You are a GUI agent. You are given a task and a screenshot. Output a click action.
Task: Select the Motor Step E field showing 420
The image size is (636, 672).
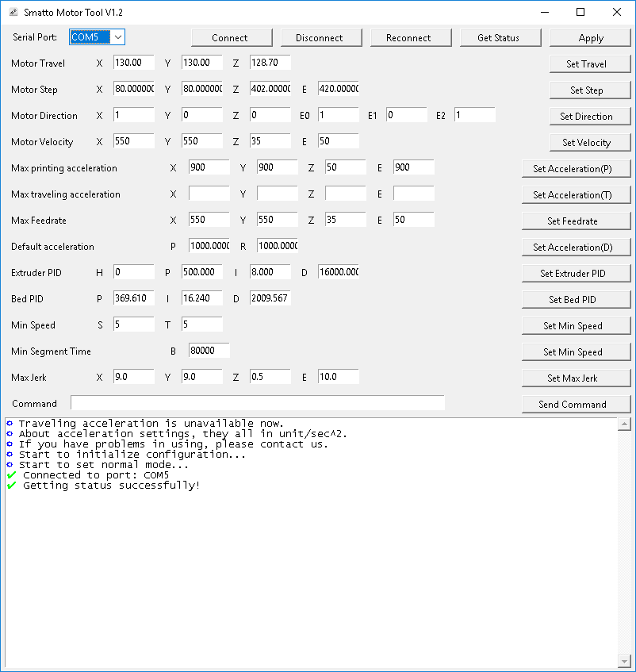click(x=339, y=89)
